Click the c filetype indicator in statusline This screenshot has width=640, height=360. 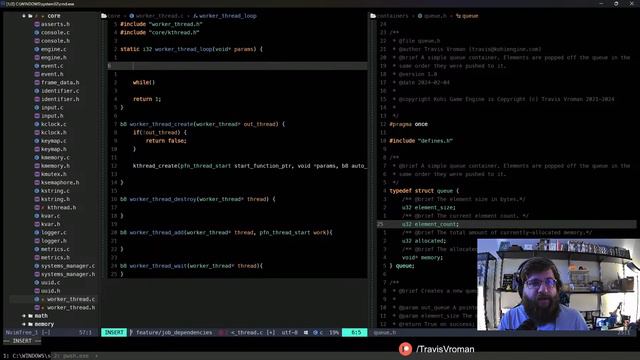(x=321, y=333)
